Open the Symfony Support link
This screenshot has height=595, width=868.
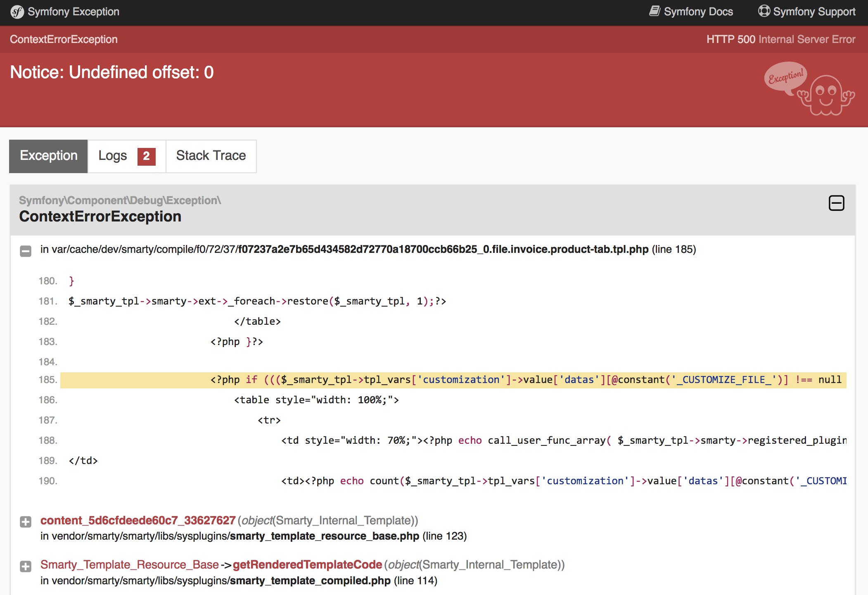coord(806,12)
